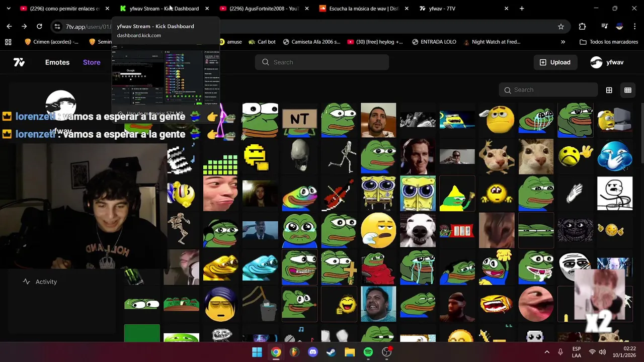Select the sad waving yellow emoji

[x=576, y=157]
